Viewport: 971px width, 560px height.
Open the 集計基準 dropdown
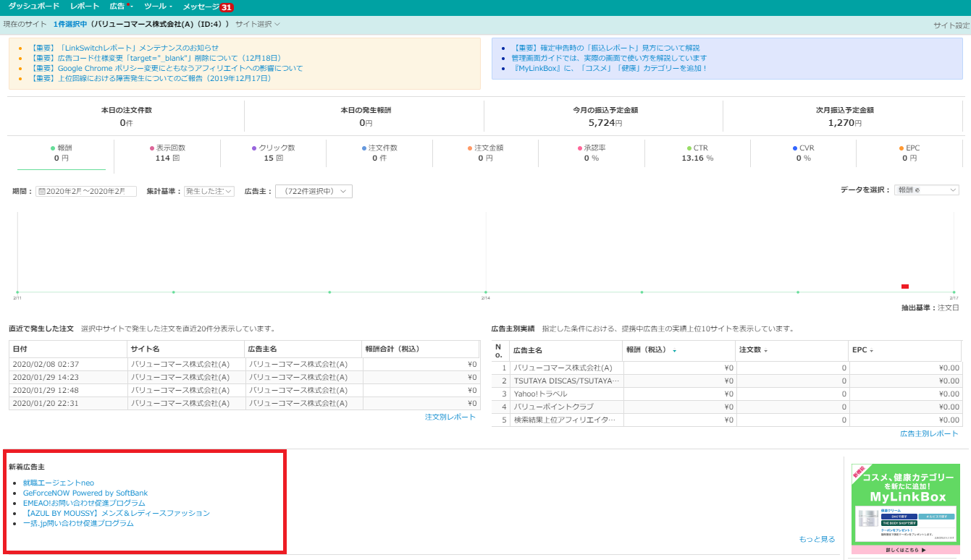209,192
